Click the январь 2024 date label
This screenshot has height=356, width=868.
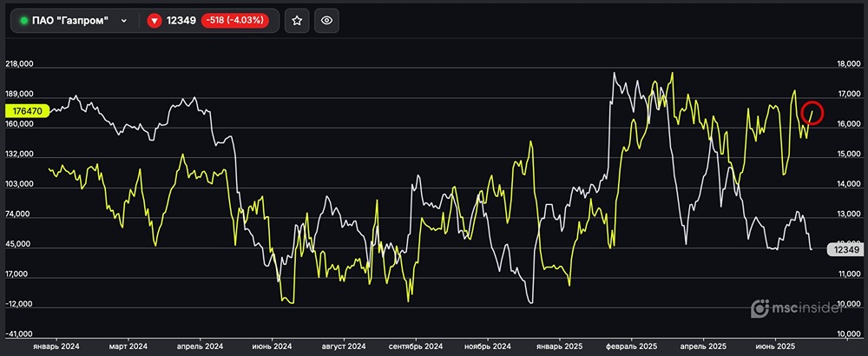[56, 345]
